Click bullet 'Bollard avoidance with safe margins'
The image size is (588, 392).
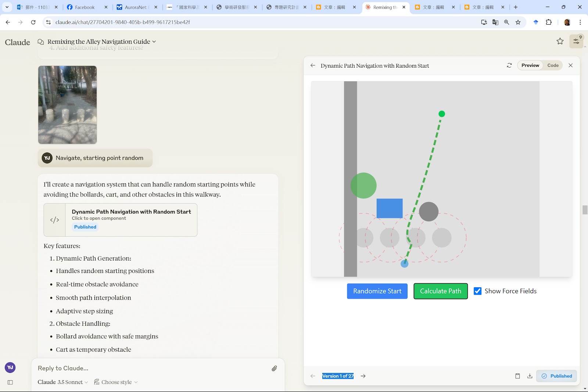107,336
